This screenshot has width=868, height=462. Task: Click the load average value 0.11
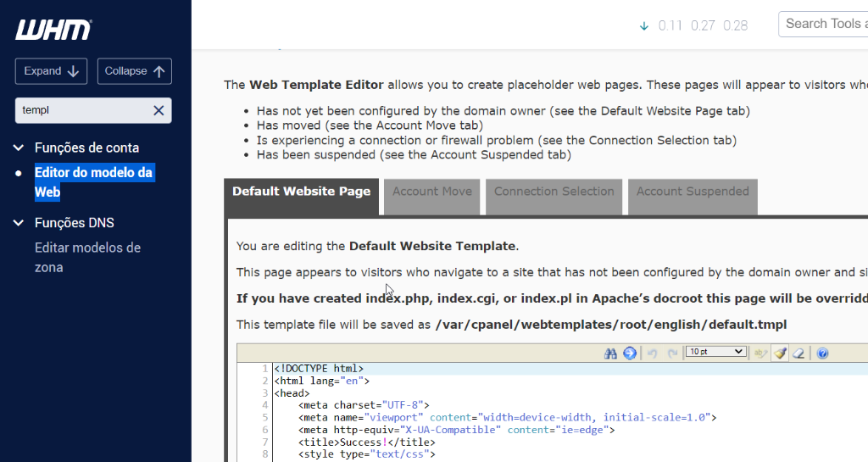[670, 25]
